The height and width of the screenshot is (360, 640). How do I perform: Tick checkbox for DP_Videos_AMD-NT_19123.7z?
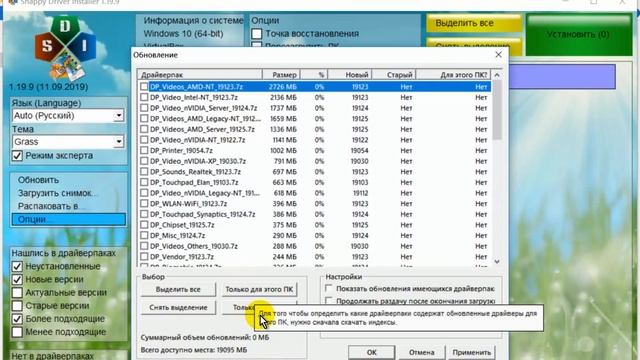(144, 87)
